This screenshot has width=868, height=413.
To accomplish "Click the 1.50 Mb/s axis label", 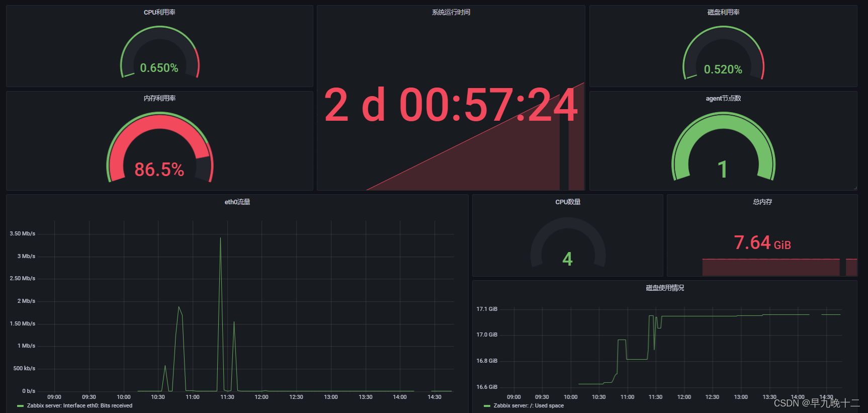I will (x=22, y=323).
